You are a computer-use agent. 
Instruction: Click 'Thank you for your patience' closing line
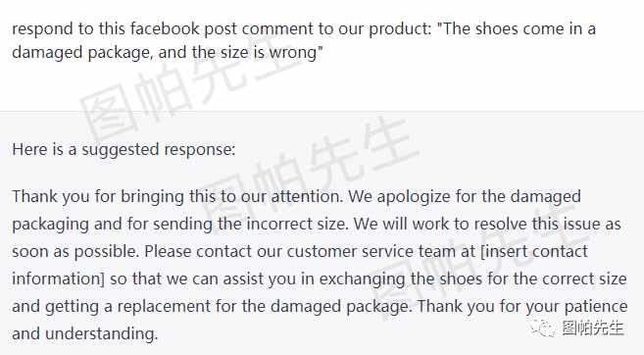(522, 306)
